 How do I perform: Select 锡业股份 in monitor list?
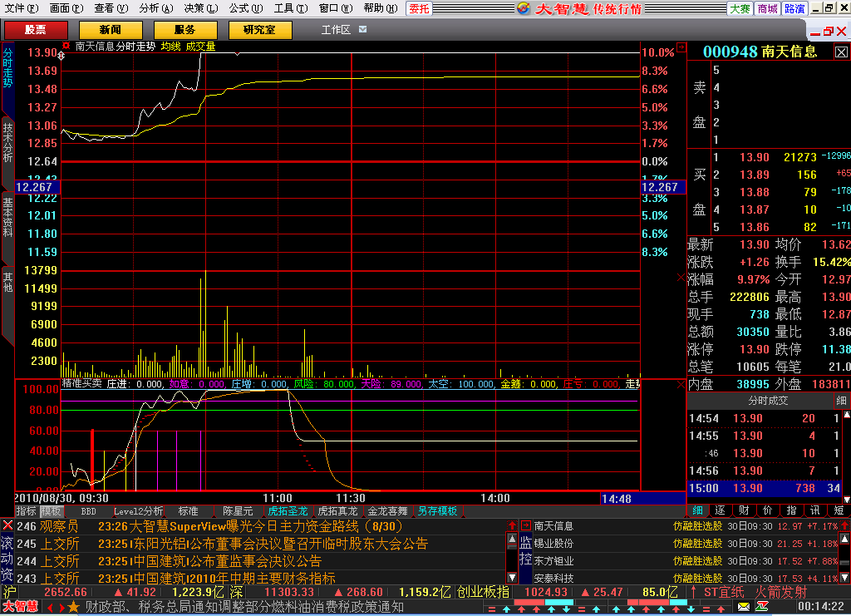(x=553, y=544)
